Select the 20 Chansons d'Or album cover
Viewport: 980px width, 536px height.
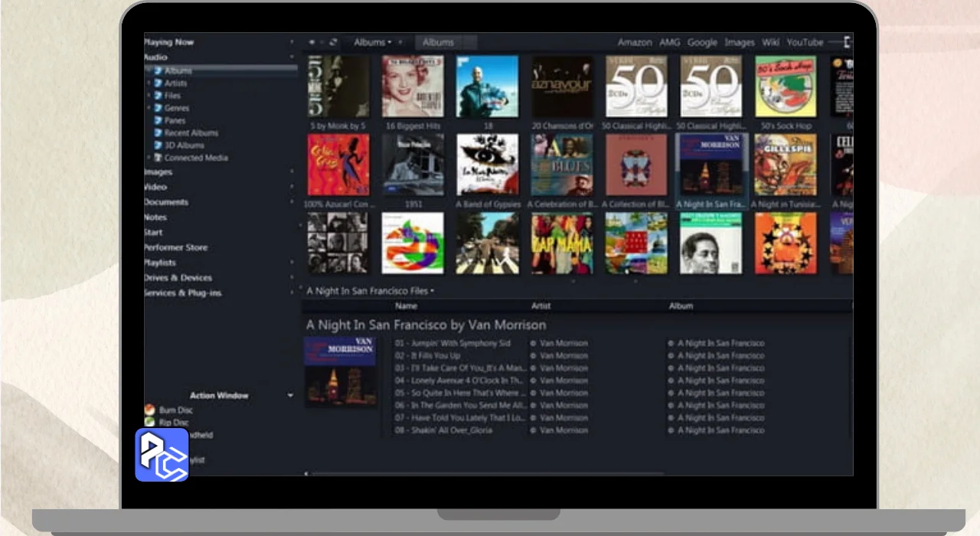pyautogui.click(x=562, y=87)
